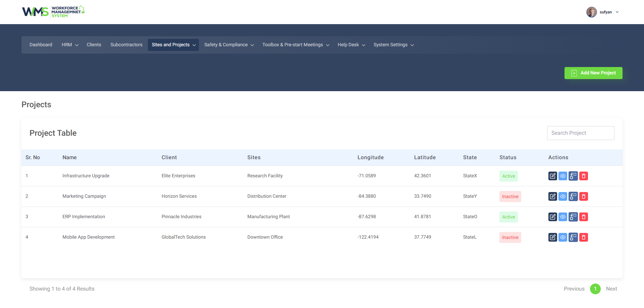Open the Subcontractors menu item

(x=126, y=45)
